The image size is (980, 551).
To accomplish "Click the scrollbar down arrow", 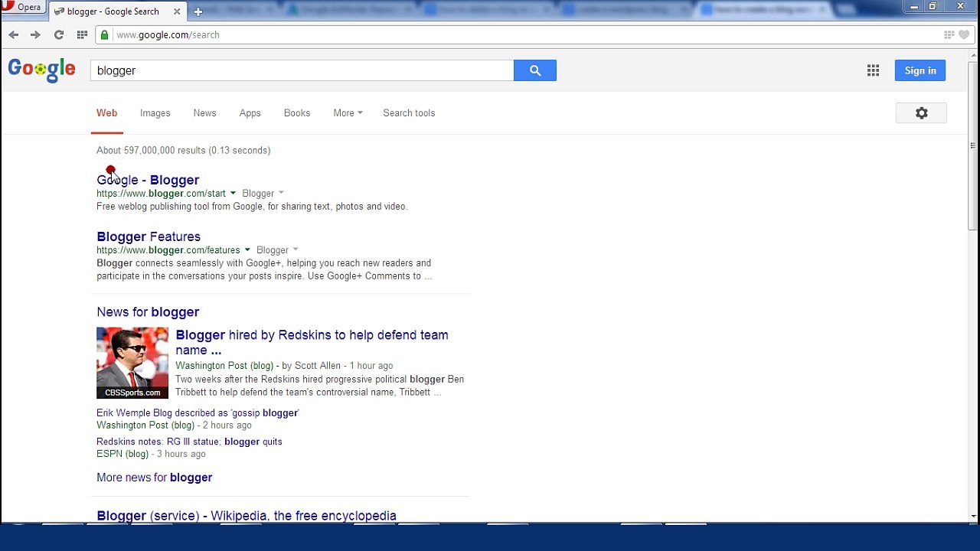I will coord(972,517).
